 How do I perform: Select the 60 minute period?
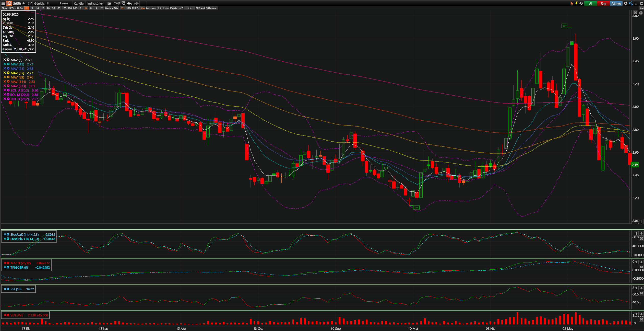click(59, 8)
